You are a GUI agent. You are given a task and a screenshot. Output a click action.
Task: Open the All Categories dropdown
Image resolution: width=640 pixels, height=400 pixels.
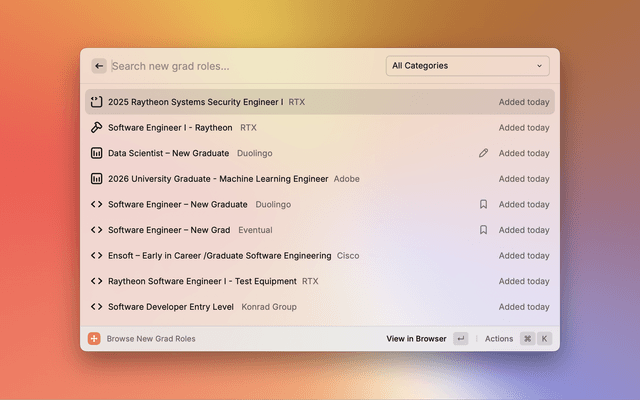pos(467,66)
